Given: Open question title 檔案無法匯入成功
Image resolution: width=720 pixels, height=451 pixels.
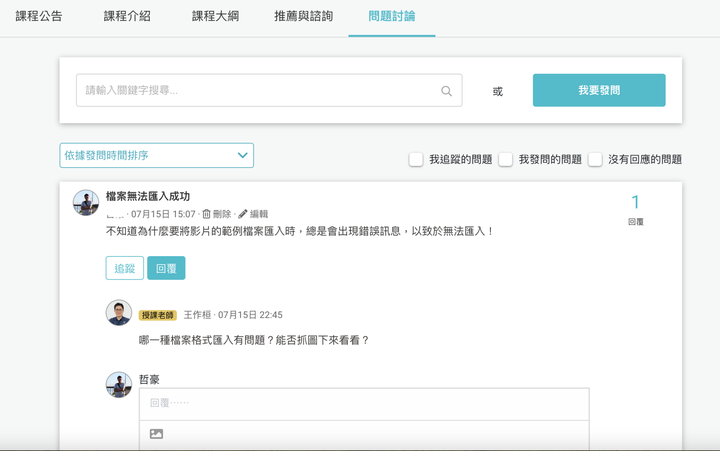Looking at the screenshot, I should 148,197.
